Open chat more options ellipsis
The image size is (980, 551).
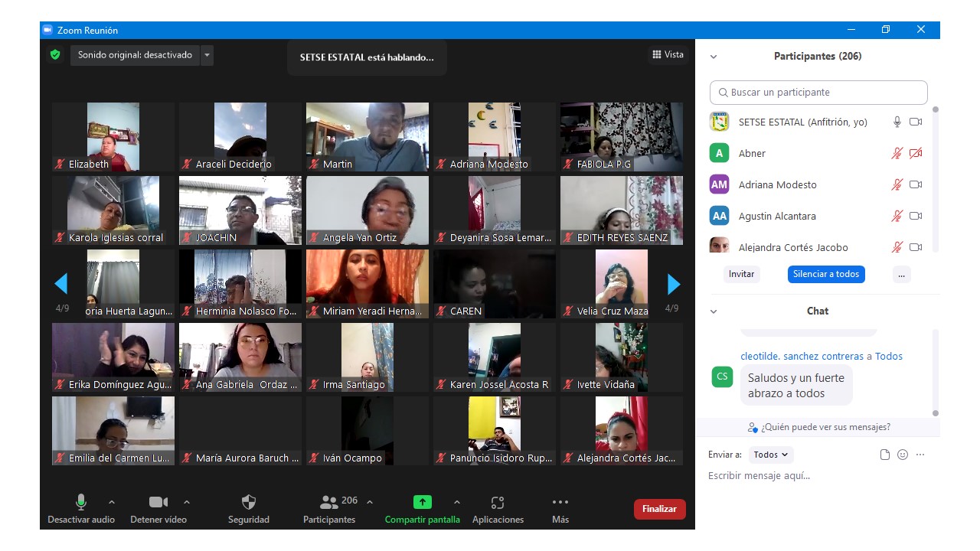click(x=920, y=455)
